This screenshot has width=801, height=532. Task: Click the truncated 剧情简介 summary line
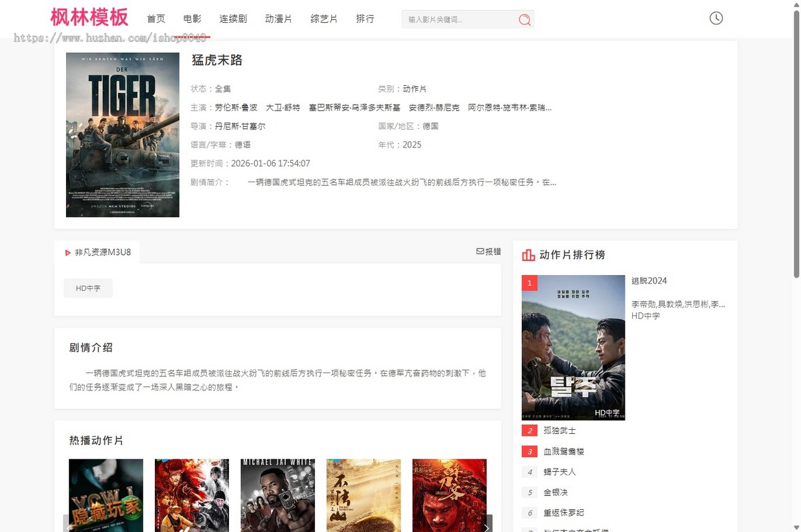click(x=402, y=182)
